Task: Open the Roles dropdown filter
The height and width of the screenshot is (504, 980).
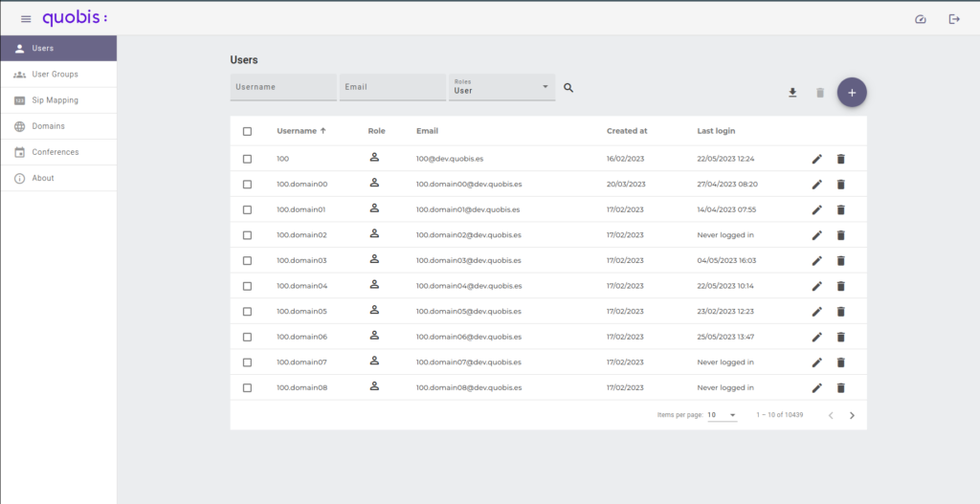Action: point(501,87)
